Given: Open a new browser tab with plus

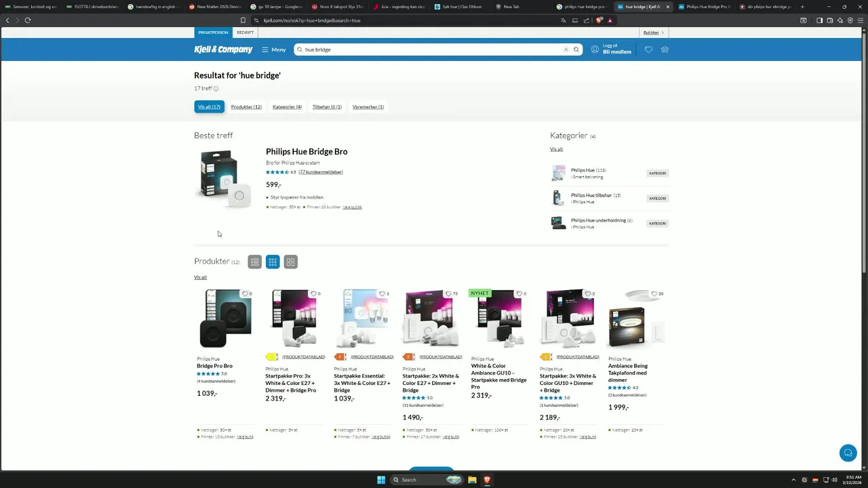Looking at the screenshot, I should pos(802,7).
